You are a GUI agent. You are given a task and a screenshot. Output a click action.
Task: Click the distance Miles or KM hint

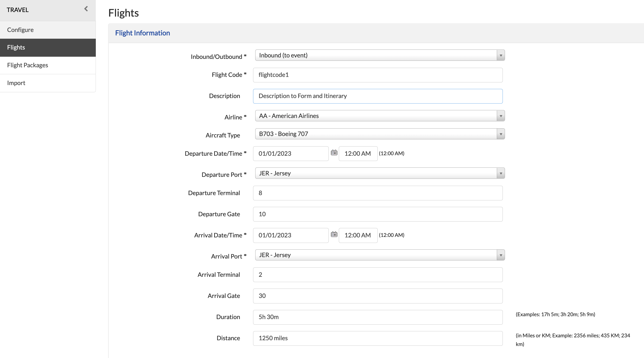pos(573,340)
